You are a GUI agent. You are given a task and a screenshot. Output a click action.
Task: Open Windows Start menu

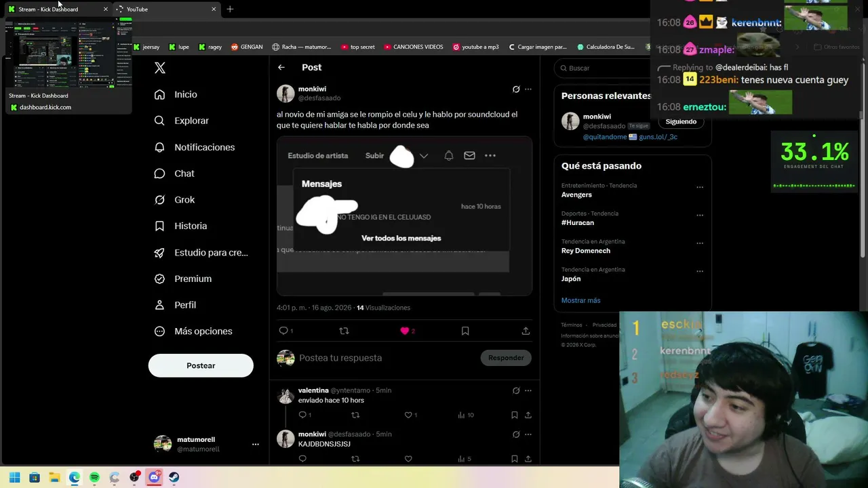click(14, 477)
